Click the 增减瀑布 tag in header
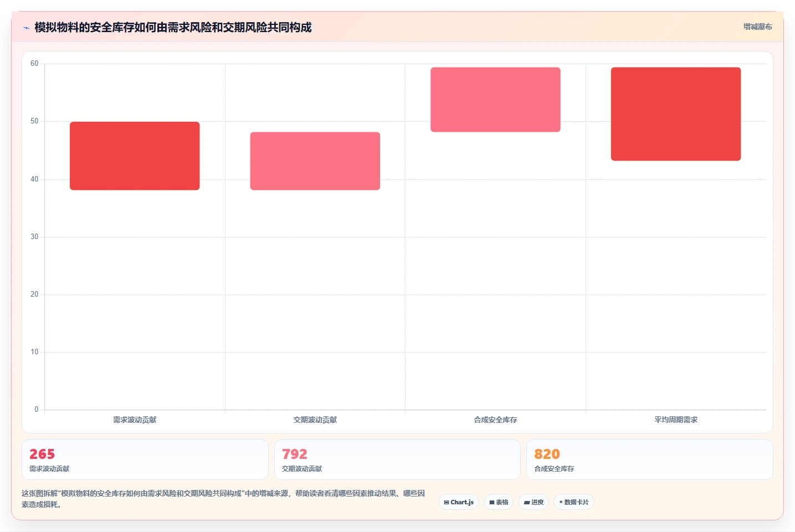 coord(757,27)
